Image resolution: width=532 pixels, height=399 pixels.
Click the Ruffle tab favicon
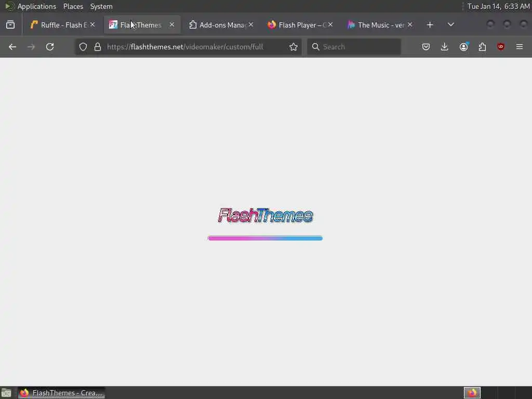click(34, 25)
